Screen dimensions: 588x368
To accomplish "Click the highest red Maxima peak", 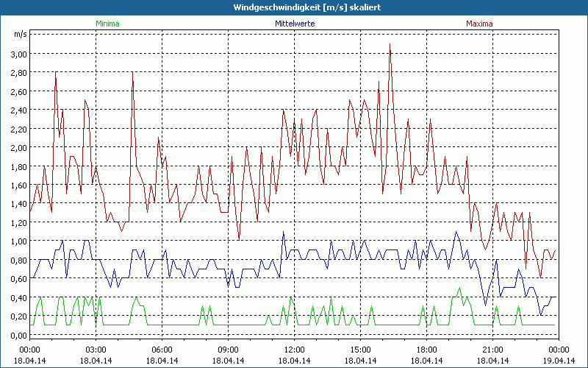I will (390, 45).
